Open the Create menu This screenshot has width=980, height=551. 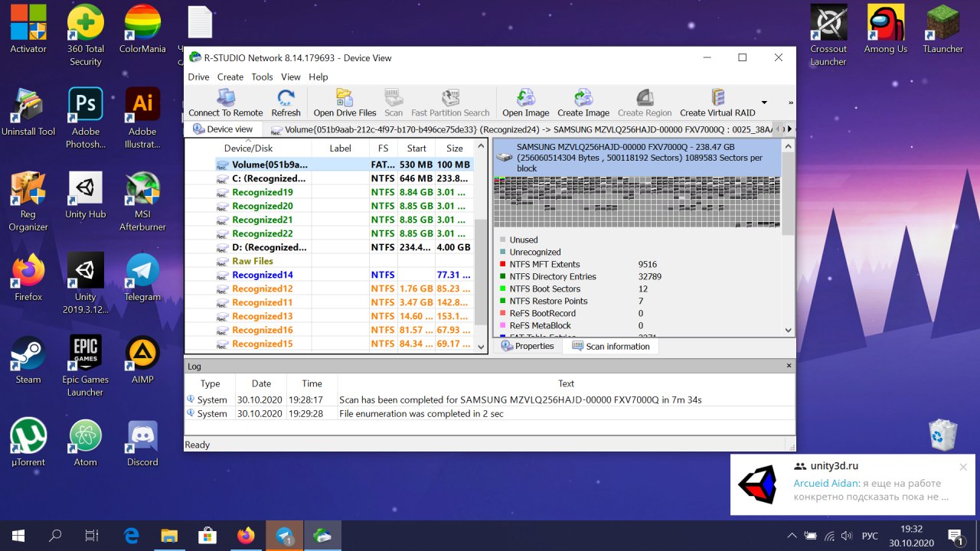[x=230, y=77]
